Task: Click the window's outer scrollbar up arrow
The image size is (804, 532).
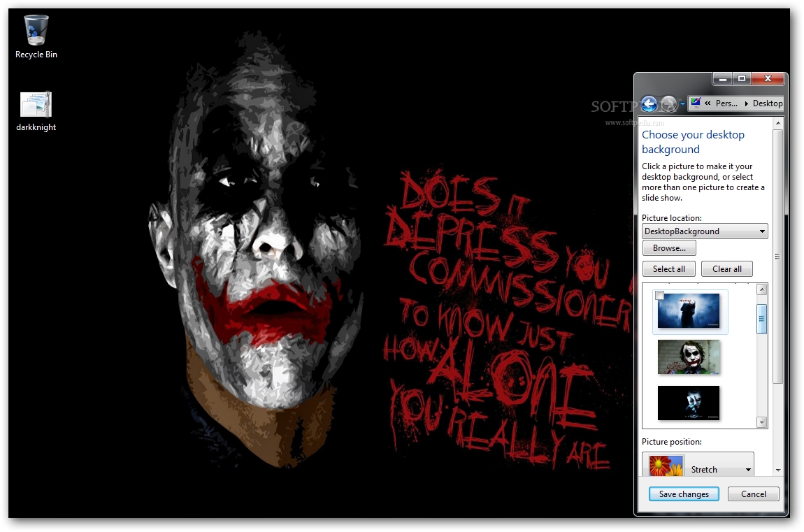Action: [x=778, y=123]
